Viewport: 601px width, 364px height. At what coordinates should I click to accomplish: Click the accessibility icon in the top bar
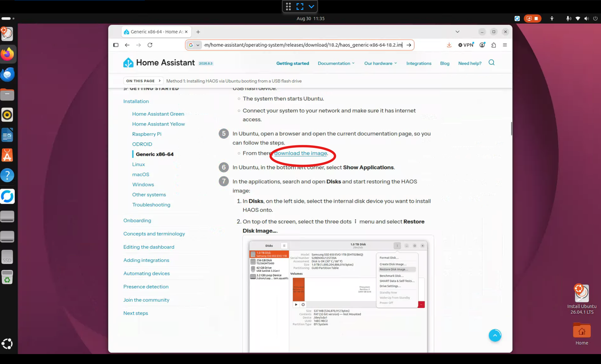pyautogui.click(x=552, y=19)
